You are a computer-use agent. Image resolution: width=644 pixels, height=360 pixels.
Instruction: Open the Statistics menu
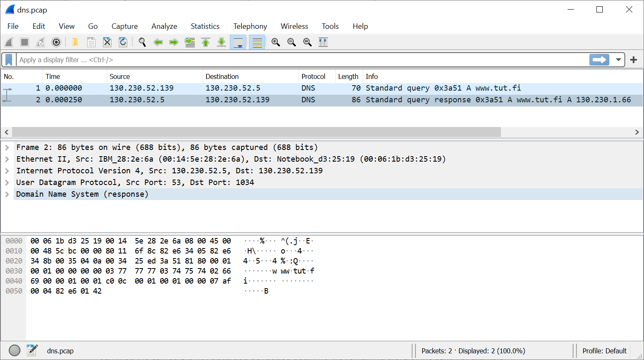(x=205, y=26)
